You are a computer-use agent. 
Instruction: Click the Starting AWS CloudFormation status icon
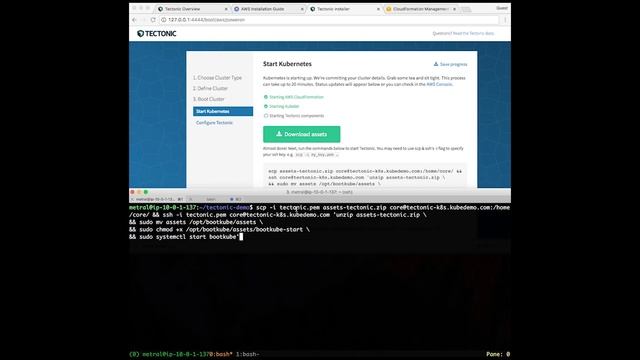266,97
